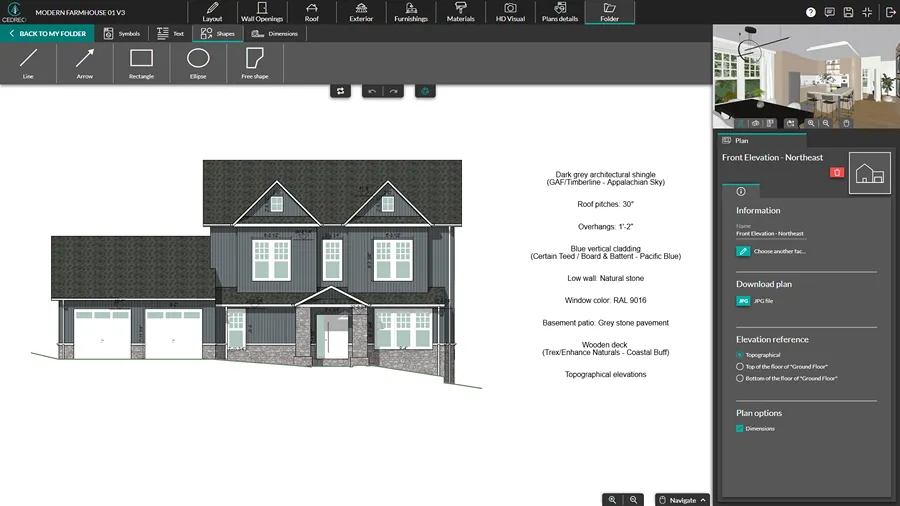Open the Materials step
The width and height of the screenshot is (900, 506).
[x=460, y=12]
